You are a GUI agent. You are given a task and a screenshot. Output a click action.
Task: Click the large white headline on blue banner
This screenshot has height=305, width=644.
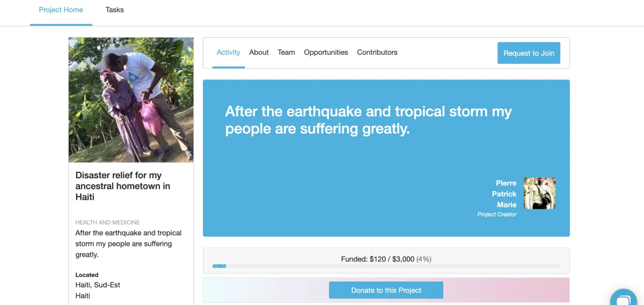(368, 120)
